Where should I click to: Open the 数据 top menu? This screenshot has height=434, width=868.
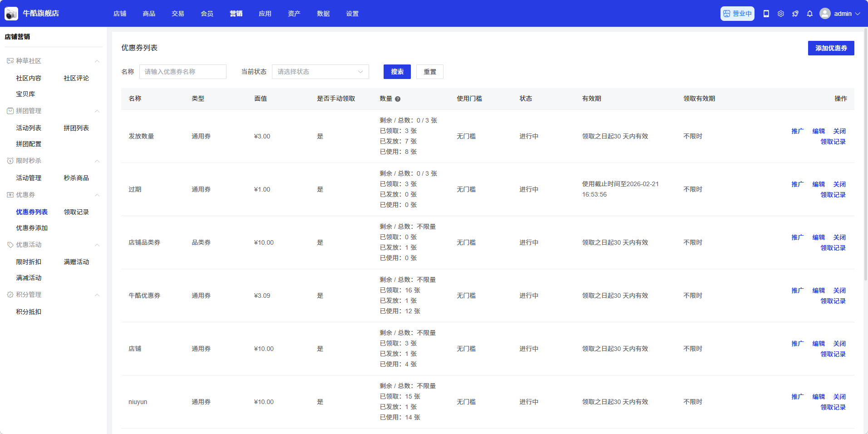tap(323, 14)
